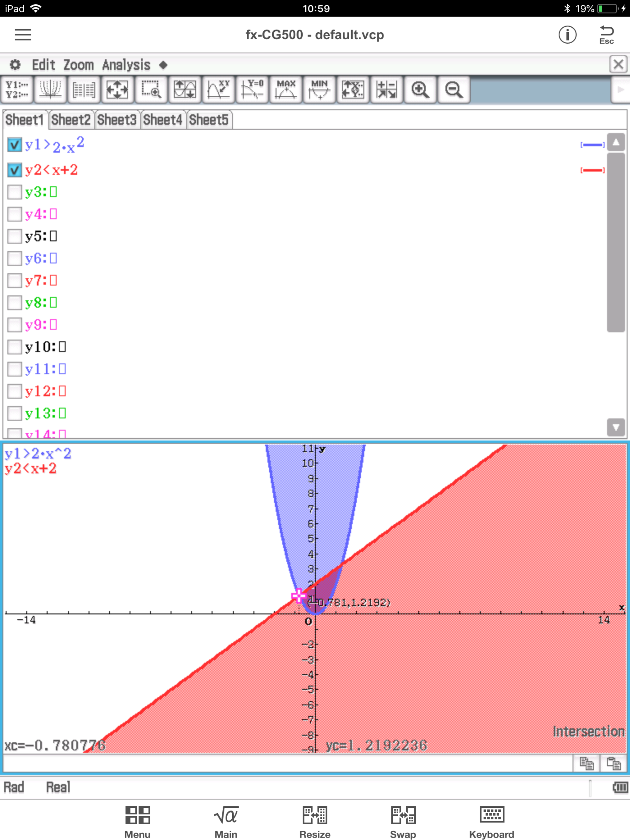Select the y1>2·x² expression
630x840 pixels.
(x=54, y=145)
